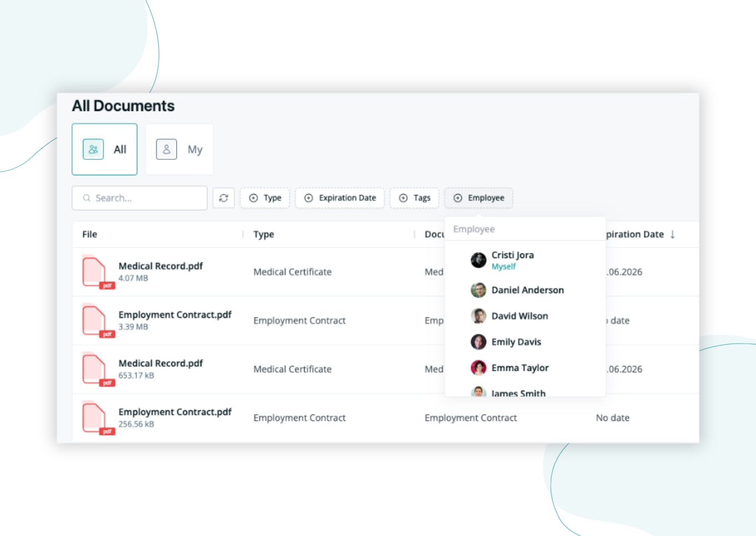Click the refresh icon beside the search bar
The width and height of the screenshot is (756, 536).
pos(224,198)
